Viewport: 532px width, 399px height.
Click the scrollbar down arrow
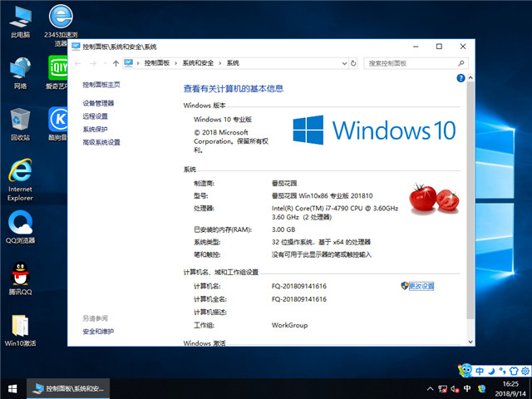click(470, 342)
